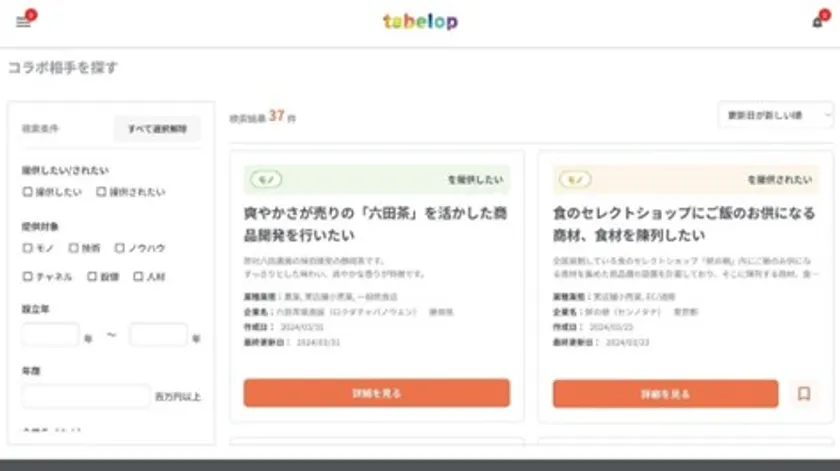This screenshot has width=840, height=471.
Task: Click the tabelop logo
Action: (419, 21)
